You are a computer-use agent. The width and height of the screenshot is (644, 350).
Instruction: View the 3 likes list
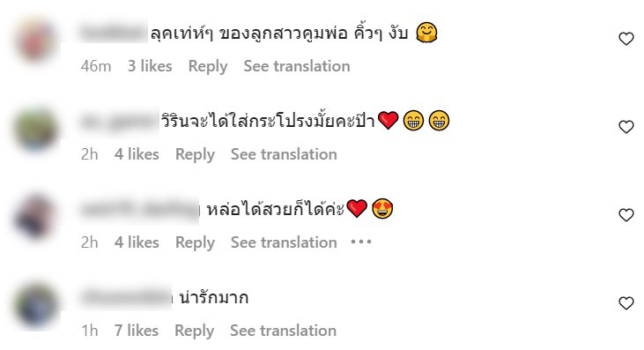coord(150,66)
